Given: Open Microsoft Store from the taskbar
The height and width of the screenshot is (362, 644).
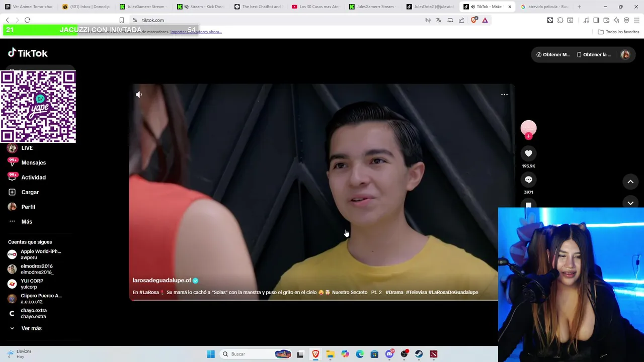Looking at the screenshot, I should point(374,354).
